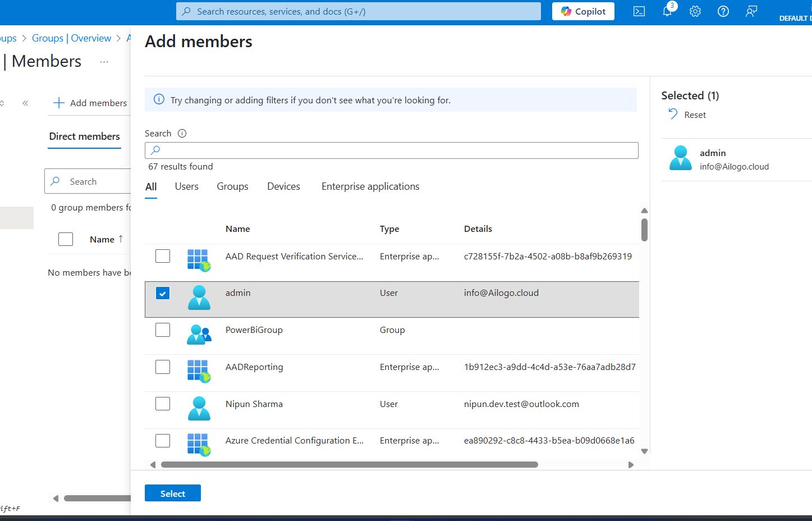Uncheck the admin user checkbox

coord(163,293)
